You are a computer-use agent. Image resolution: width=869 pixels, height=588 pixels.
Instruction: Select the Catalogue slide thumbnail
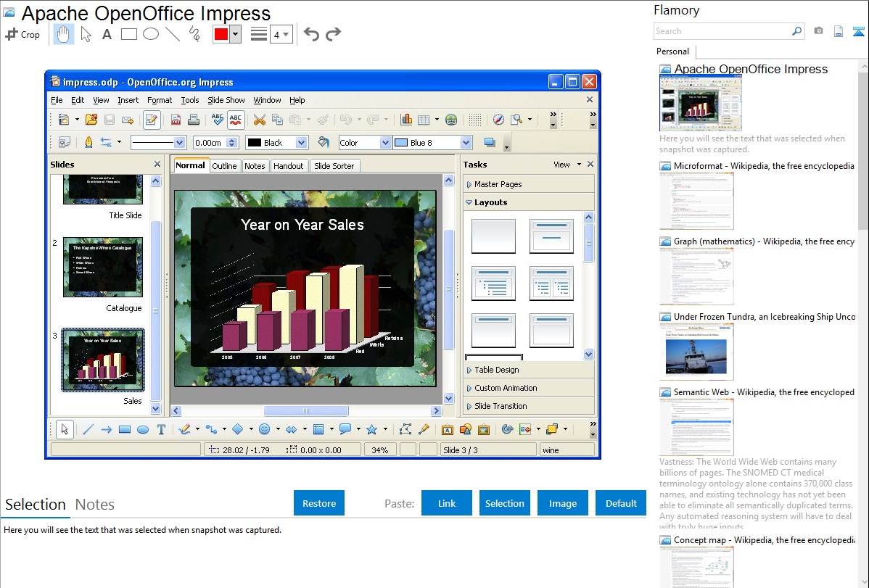click(x=103, y=267)
